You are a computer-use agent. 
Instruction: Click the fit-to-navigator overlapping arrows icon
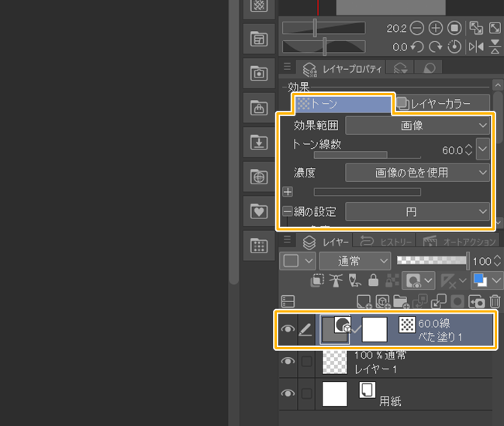point(476,28)
